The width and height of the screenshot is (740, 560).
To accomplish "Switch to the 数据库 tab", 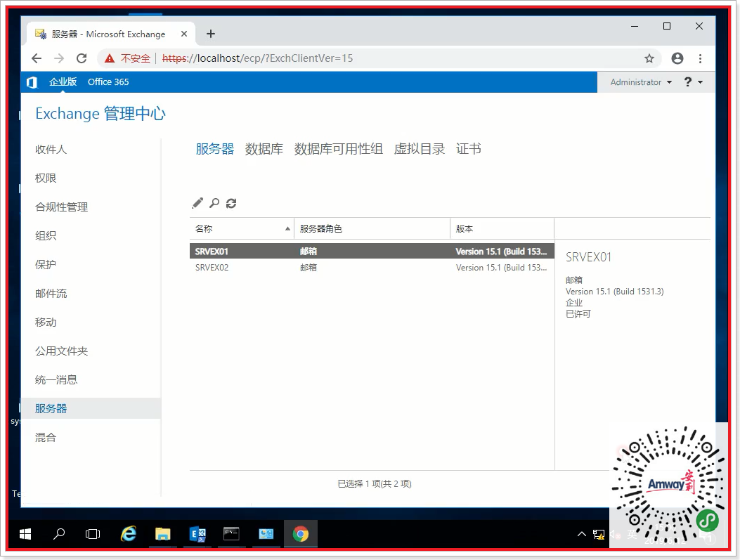I will [x=264, y=149].
